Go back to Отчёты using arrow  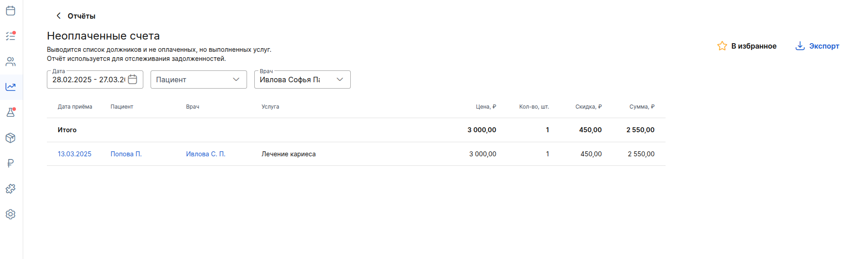[58, 16]
